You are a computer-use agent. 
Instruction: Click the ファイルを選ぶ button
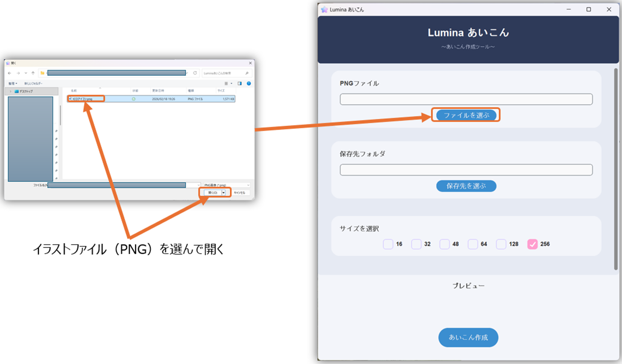(466, 115)
